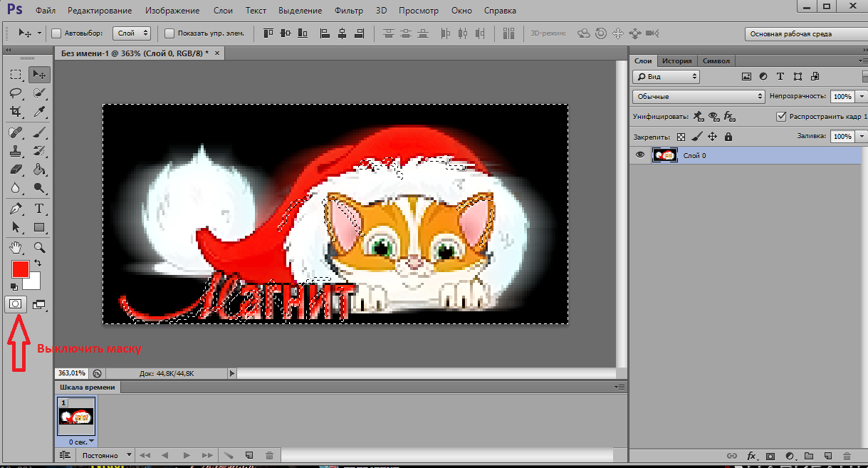Switch to the Символ tab

coord(716,61)
